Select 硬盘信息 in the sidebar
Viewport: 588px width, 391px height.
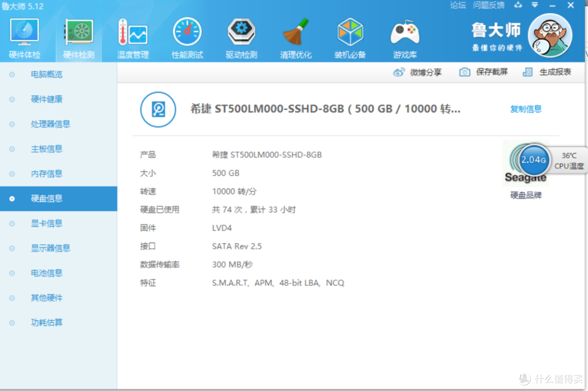58,198
